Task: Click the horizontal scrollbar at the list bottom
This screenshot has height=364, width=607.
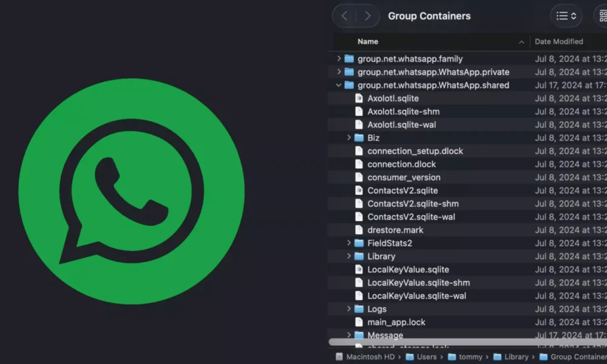Action: click(467, 342)
